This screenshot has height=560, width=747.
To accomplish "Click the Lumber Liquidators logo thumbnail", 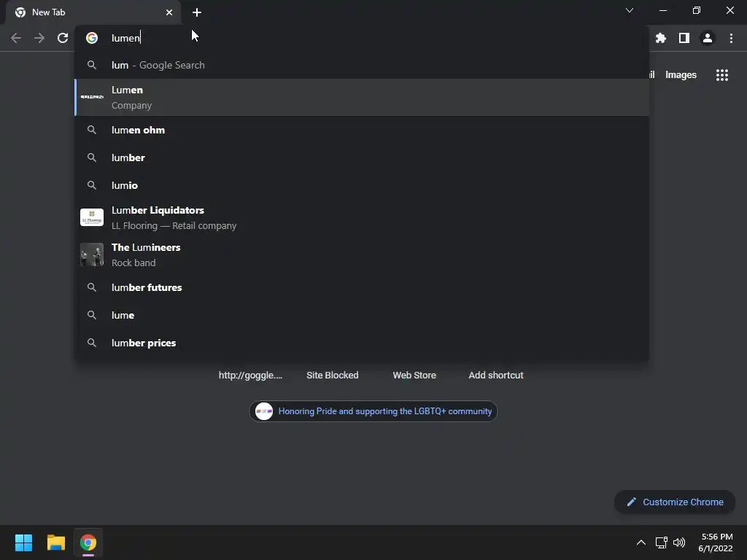I will point(92,217).
